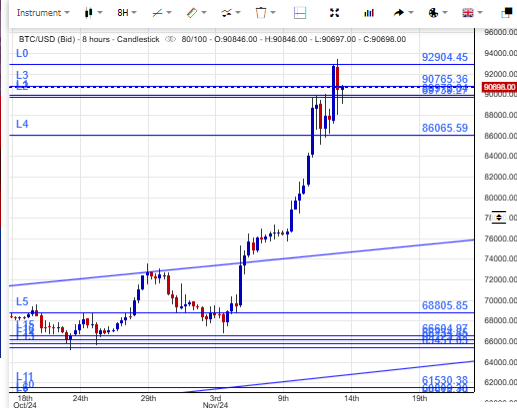The image size is (517, 408).
Task: Toggle the eye icon beside Candlestick
Action: click(x=170, y=39)
